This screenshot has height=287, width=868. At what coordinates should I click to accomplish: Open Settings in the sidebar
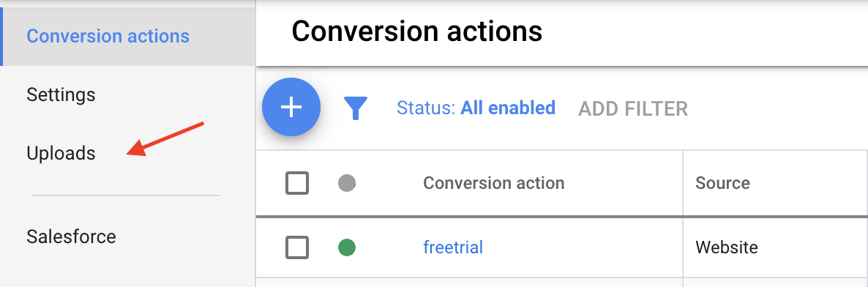61,94
